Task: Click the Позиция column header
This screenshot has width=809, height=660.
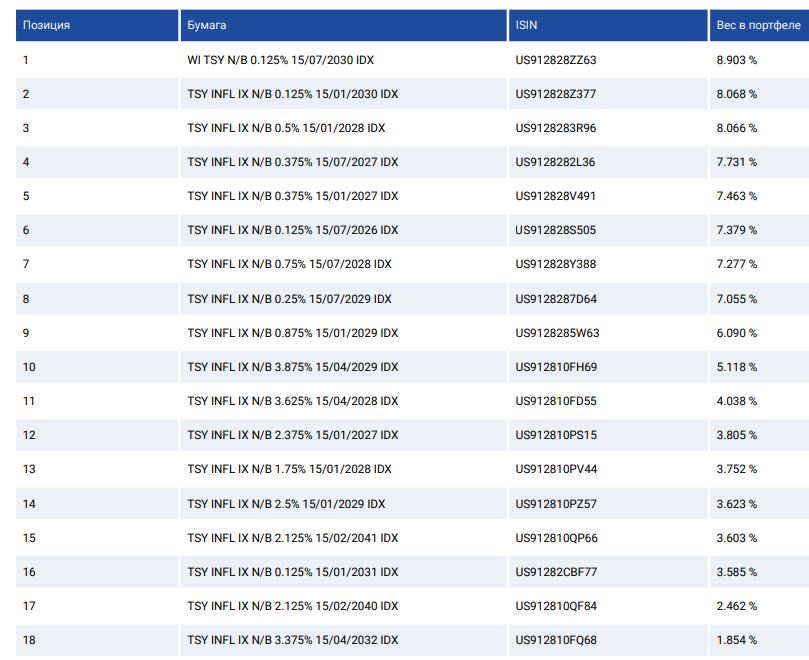Action: [47, 25]
